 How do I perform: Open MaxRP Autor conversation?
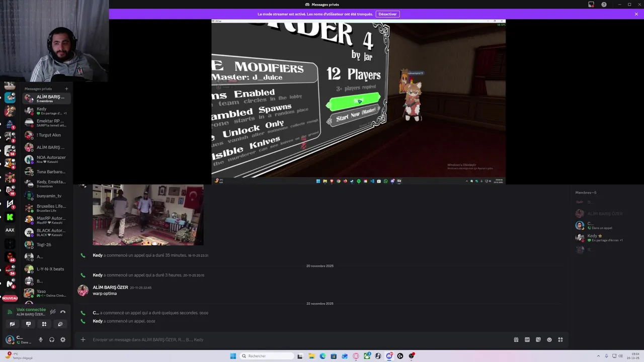(45, 220)
